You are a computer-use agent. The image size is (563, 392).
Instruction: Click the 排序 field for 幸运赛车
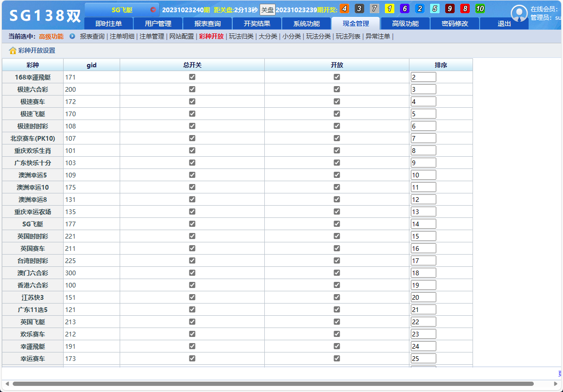point(424,358)
